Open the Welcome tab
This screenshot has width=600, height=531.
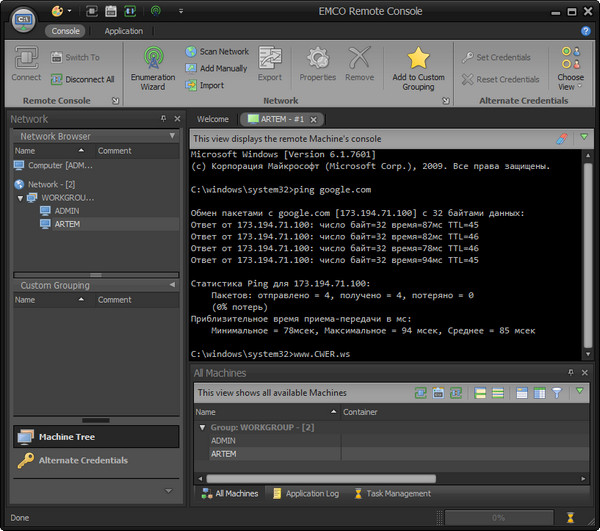[x=212, y=119]
